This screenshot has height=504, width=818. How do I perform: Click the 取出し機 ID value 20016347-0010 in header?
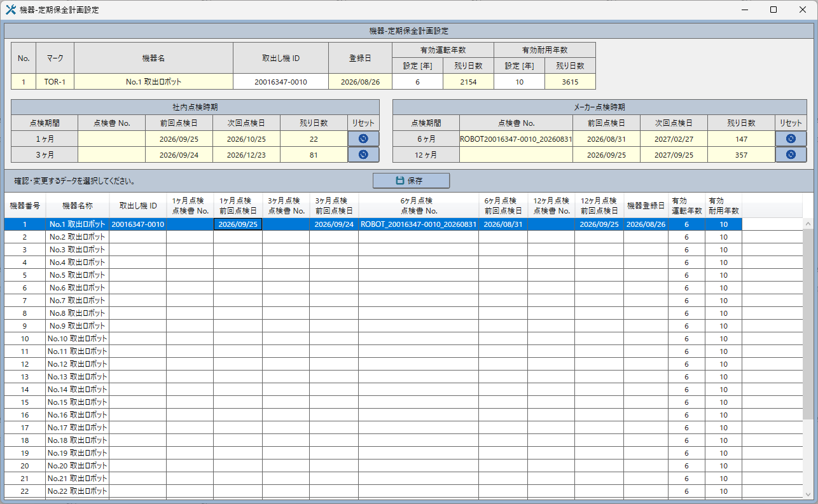click(x=281, y=81)
